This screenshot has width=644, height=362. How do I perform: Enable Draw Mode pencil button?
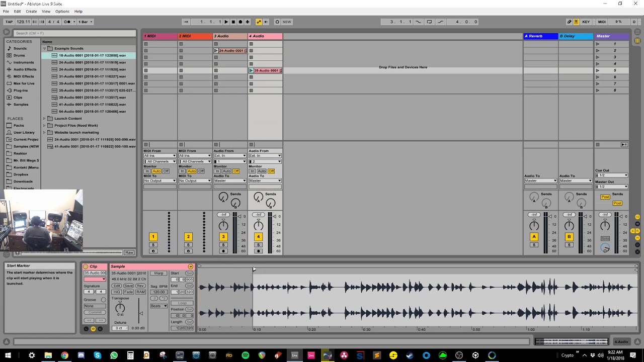coord(569,22)
